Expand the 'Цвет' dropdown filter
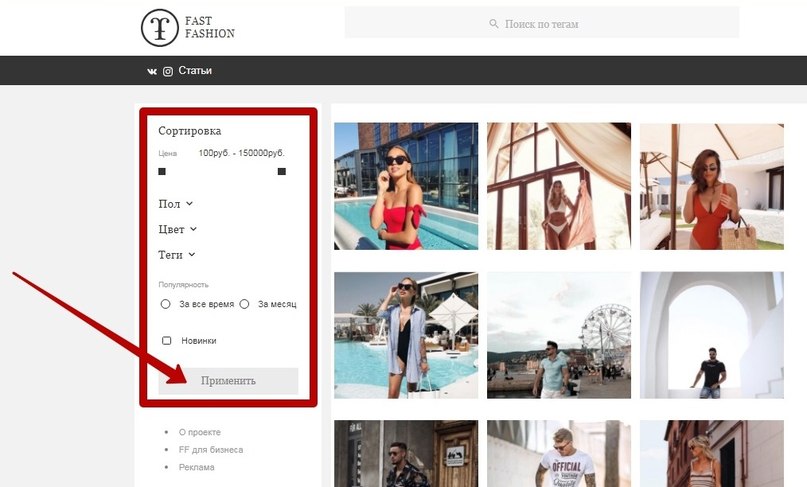Image resolution: width=807 pixels, height=487 pixels. 177,229
